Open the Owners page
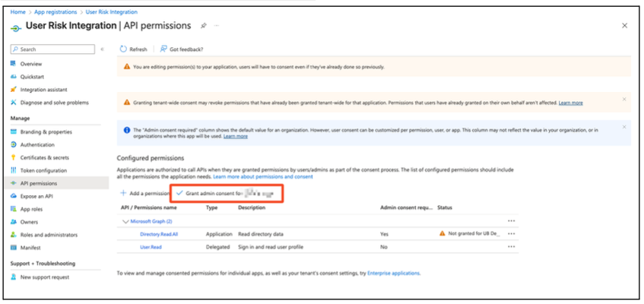This screenshot has width=644, height=304. 29,222
